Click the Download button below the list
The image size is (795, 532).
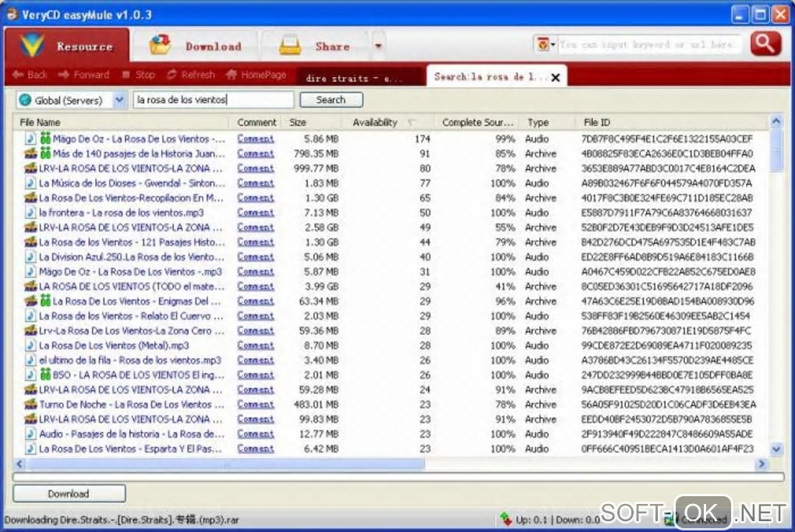tap(69, 494)
